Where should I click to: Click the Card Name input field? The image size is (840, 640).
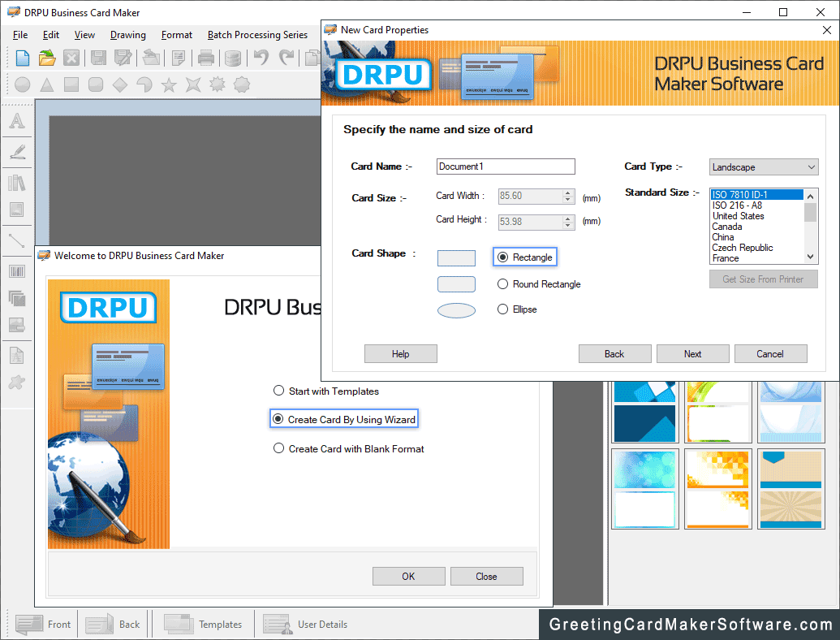point(506,166)
